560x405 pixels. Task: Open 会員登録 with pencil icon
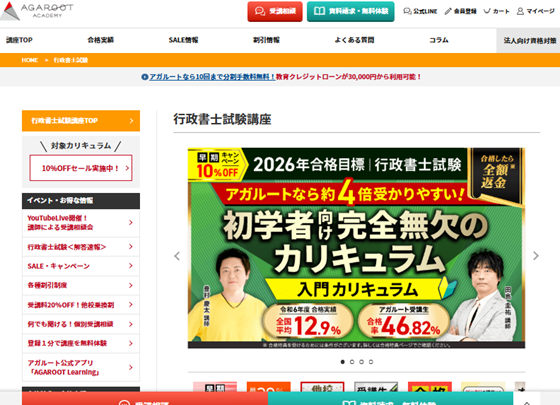(x=460, y=11)
